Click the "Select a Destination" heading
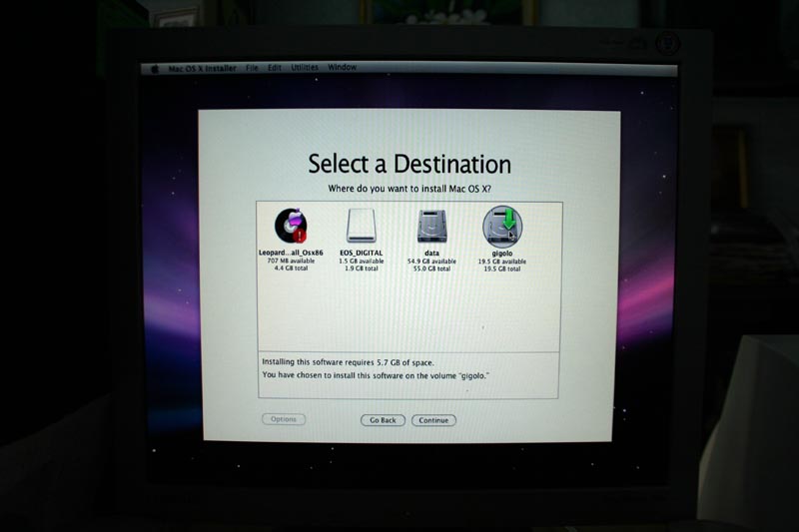 click(409, 164)
